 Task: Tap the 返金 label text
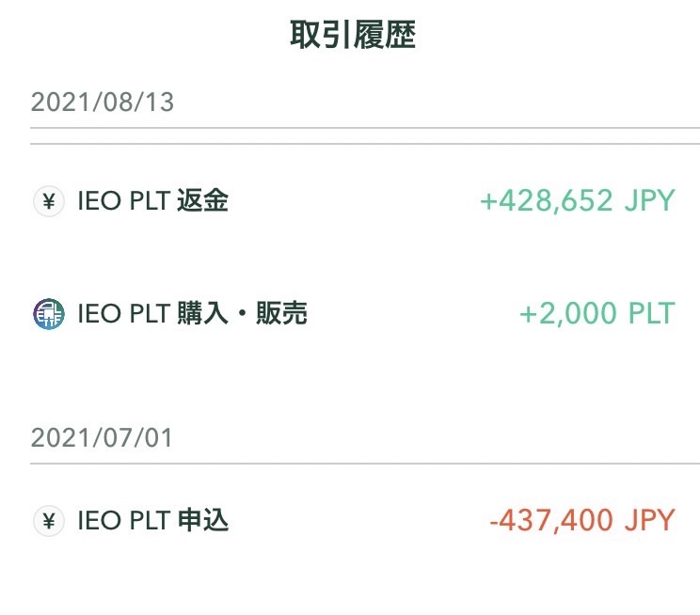click(202, 200)
